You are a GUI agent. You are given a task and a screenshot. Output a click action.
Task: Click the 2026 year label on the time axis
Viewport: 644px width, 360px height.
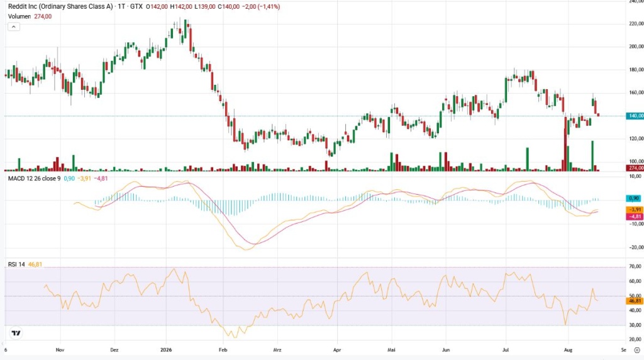[x=166, y=350]
